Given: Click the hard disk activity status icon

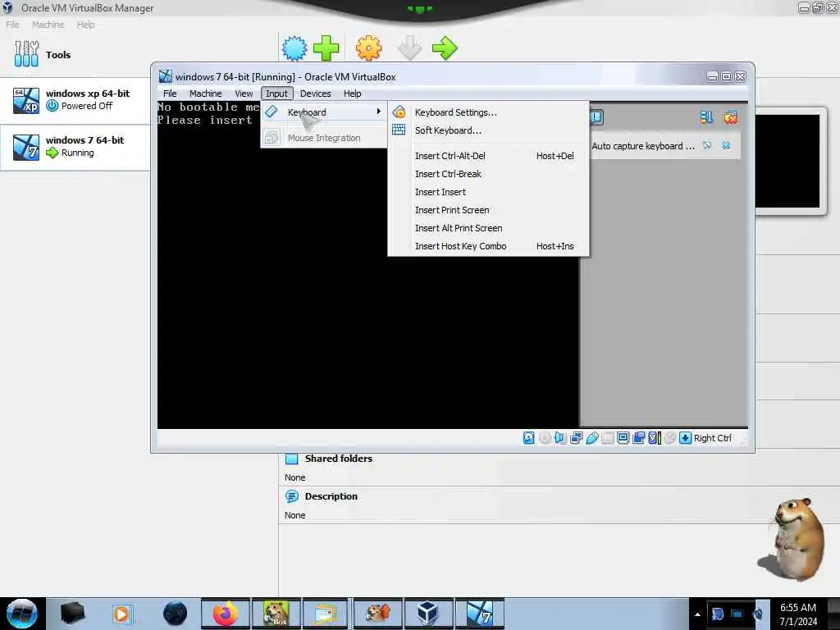Looking at the screenshot, I should [x=529, y=438].
